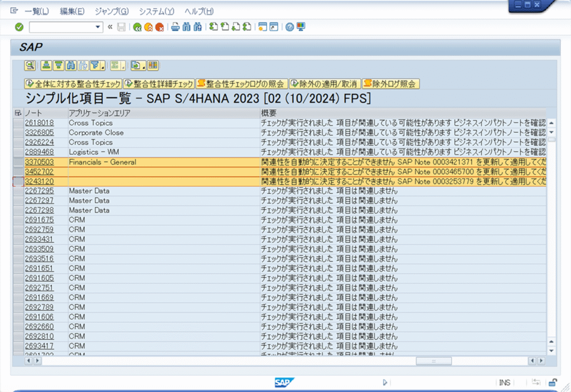Click the vertical scrollbar top up arrow
571x392 pixels.
(x=551, y=123)
